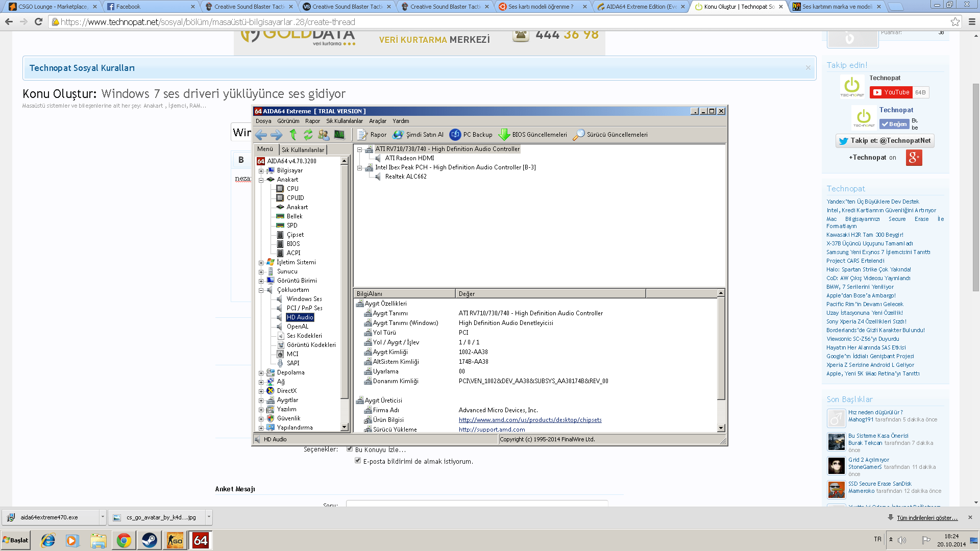Open the Araçlar menu
Image resolution: width=980 pixels, height=551 pixels.
tap(378, 121)
